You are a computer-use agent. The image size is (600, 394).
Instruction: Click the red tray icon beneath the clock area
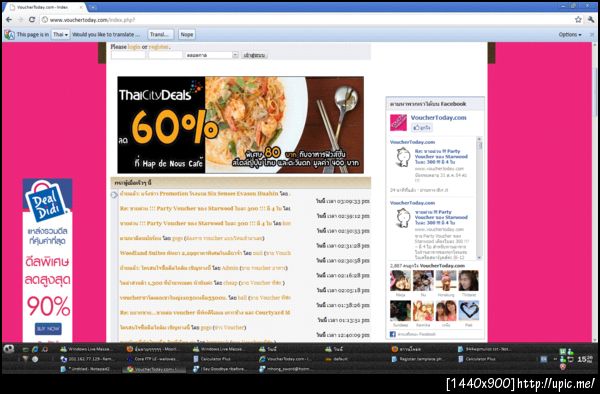click(562, 367)
